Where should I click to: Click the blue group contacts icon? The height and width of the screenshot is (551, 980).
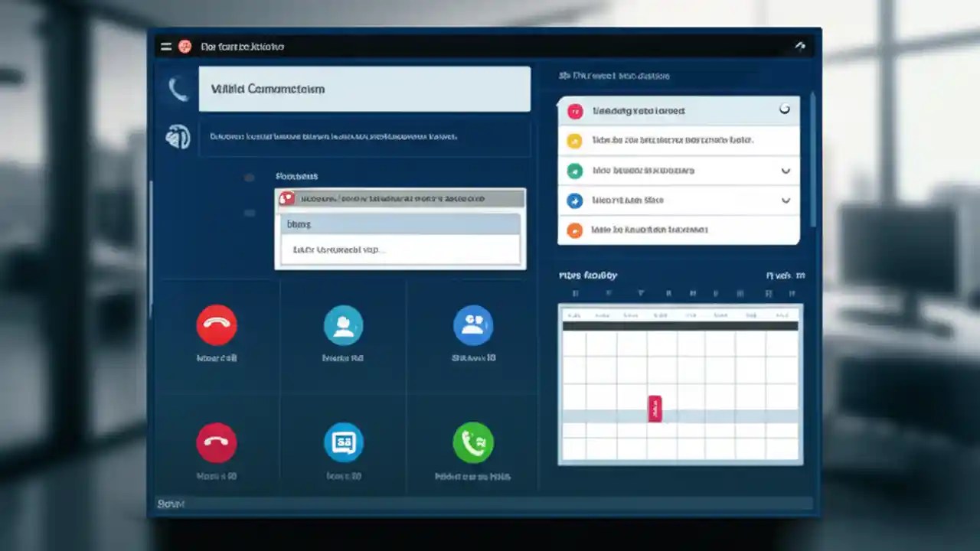[473, 324]
